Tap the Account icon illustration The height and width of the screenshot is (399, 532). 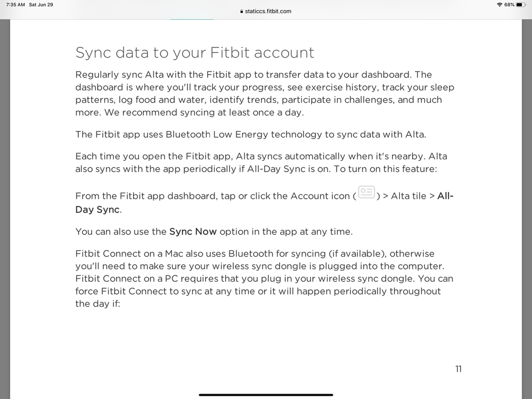(366, 192)
